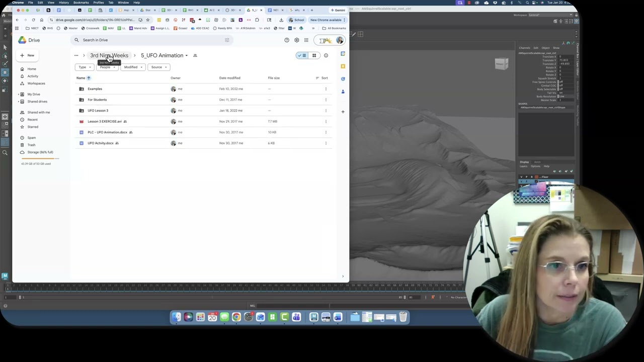Open the People filter dropdown
644x362 pixels.
pyautogui.click(x=107, y=67)
